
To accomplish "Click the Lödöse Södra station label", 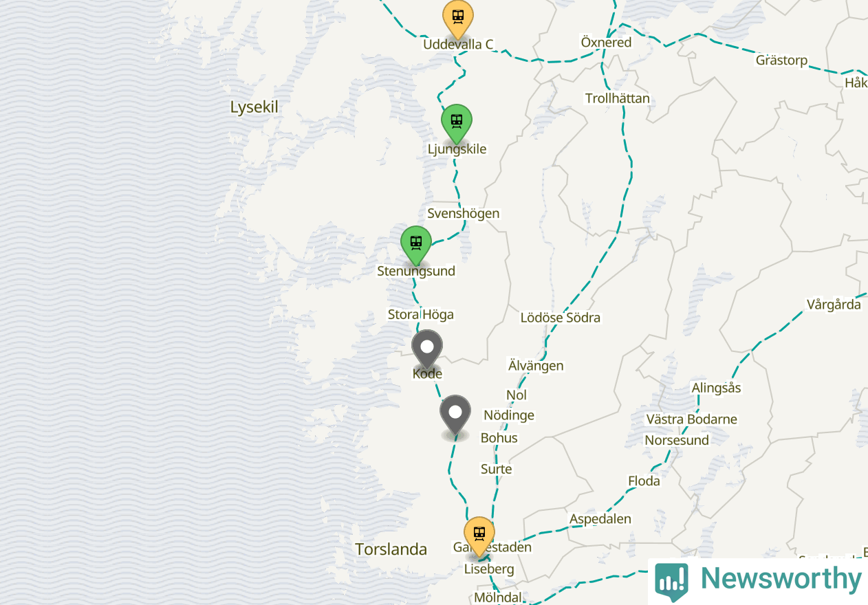I will point(561,318).
